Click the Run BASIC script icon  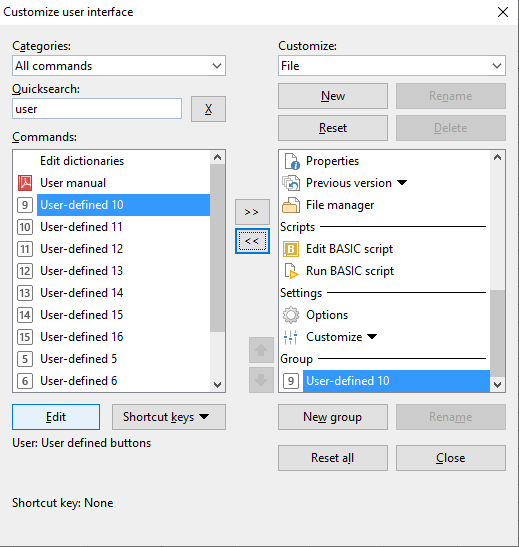coord(291,271)
